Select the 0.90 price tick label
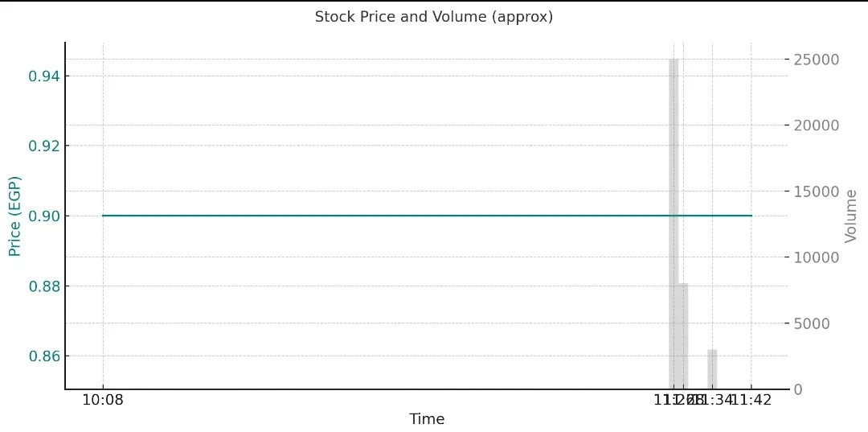 (43, 216)
